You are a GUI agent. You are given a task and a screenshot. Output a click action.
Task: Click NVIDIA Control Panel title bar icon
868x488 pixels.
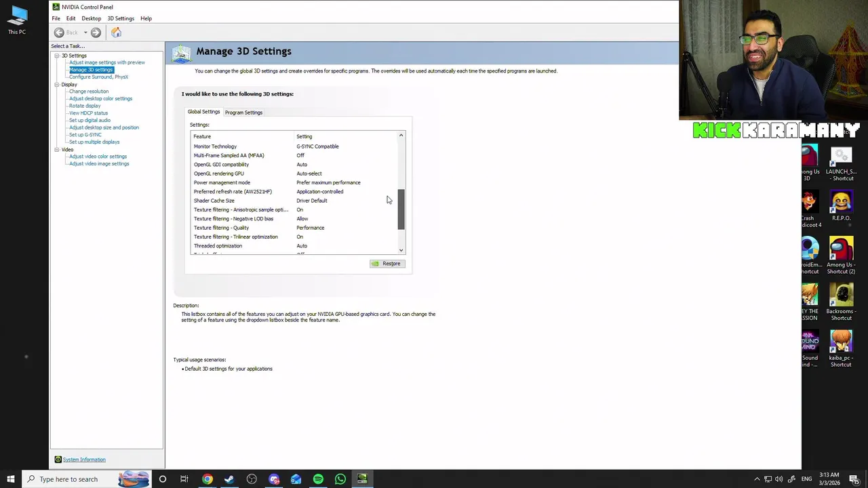[56, 7]
